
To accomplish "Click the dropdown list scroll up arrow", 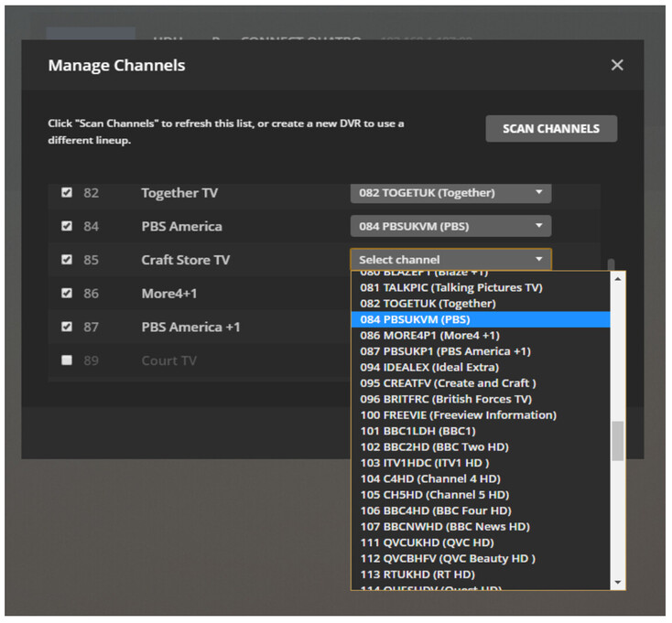I will click(618, 279).
